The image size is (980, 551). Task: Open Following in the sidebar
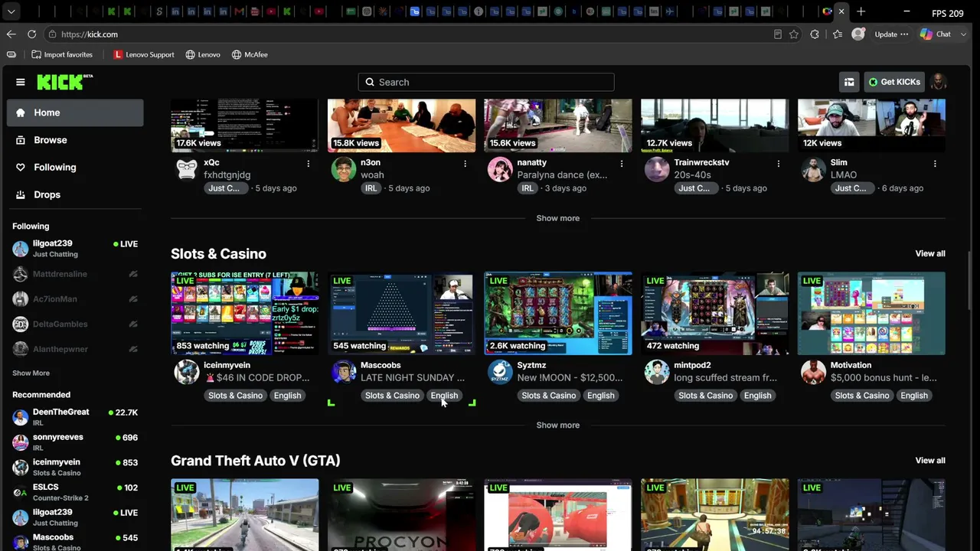point(76,167)
